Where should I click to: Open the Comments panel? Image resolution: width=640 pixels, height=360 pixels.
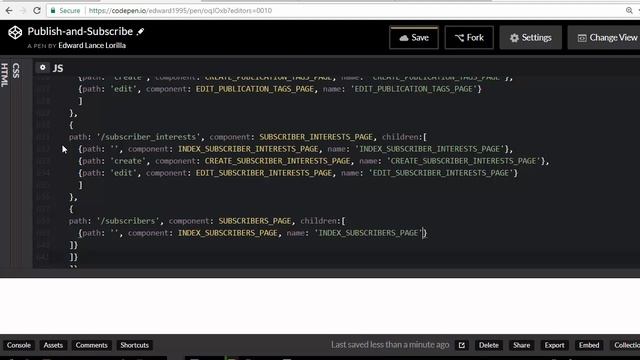(x=91, y=345)
